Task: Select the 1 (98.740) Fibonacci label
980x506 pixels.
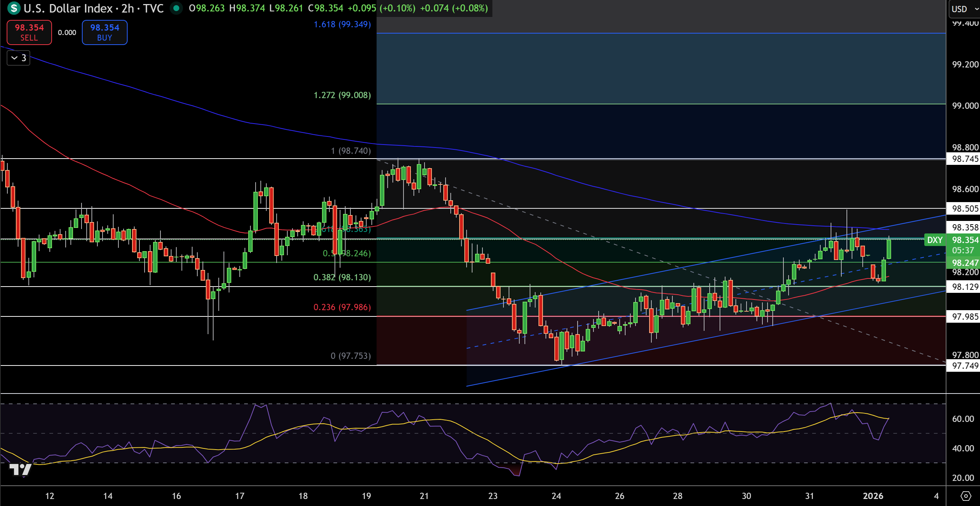Action: click(x=351, y=151)
